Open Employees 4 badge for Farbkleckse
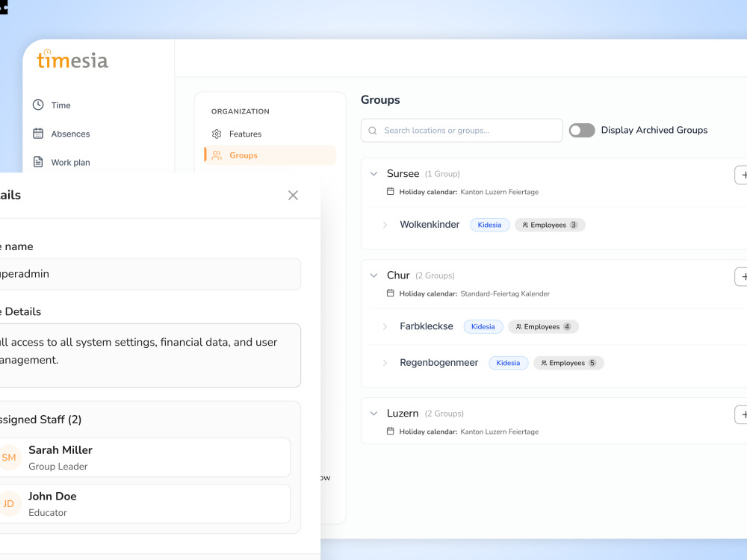The height and width of the screenshot is (560, 747). 544,327
